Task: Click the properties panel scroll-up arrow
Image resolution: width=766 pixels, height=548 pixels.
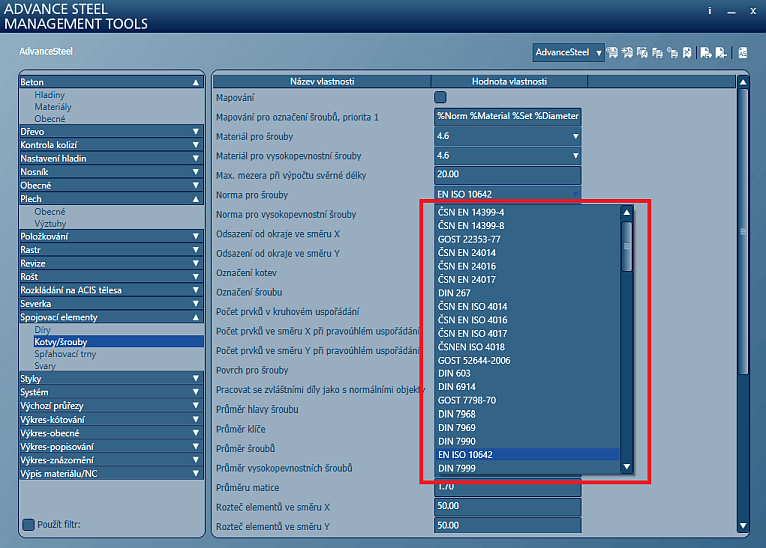Action: pyautogui.click(x=743, y=82)
